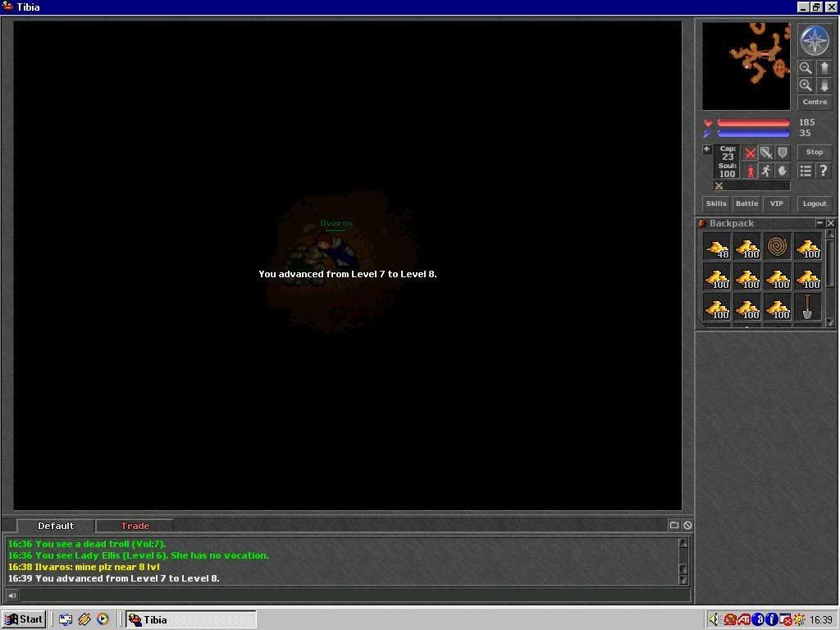Select the 48 gold coins stack in Backpack
The image size is (840, 630).
(717, 247)
